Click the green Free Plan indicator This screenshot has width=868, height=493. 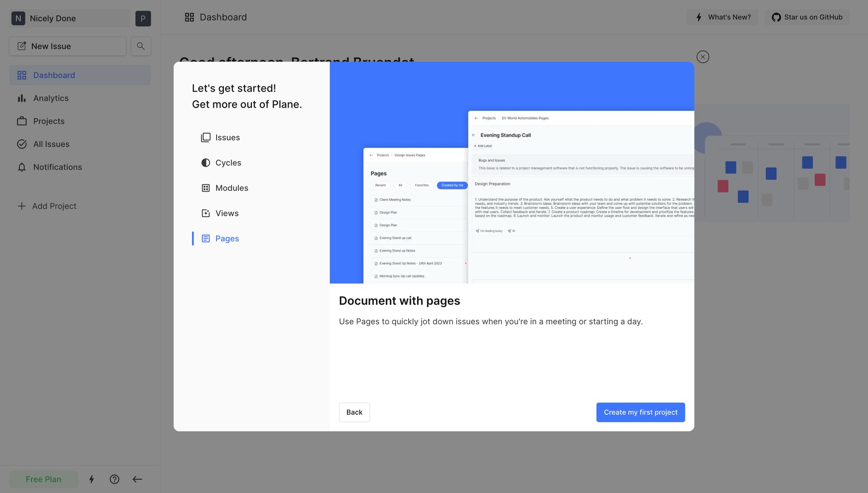[43, 479]
